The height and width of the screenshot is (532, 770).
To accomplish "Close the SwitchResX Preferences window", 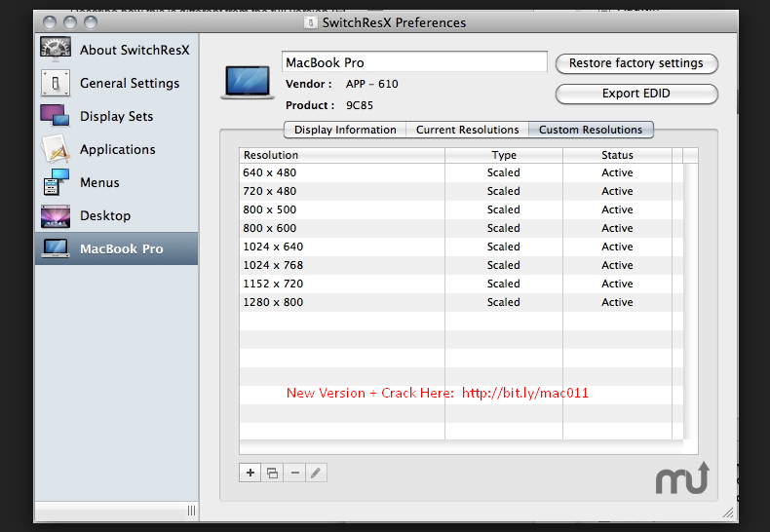I will click(x=50, y=22).
